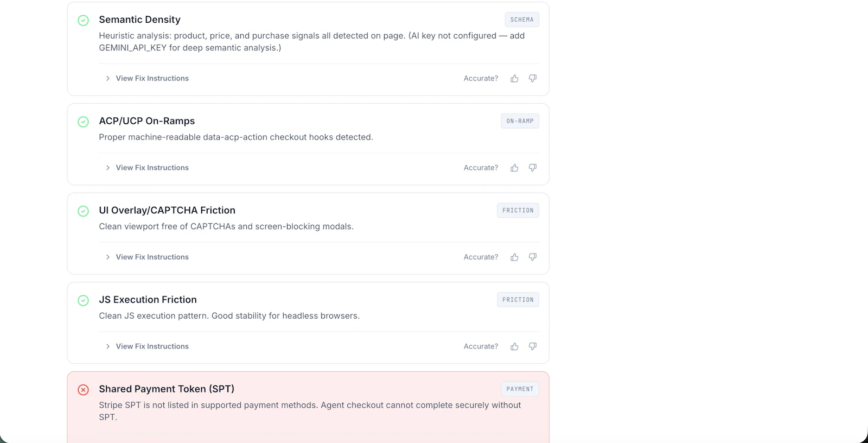
Task: Click the FRICTION tag on JS Execution Friction
Action: pos(518,300)
